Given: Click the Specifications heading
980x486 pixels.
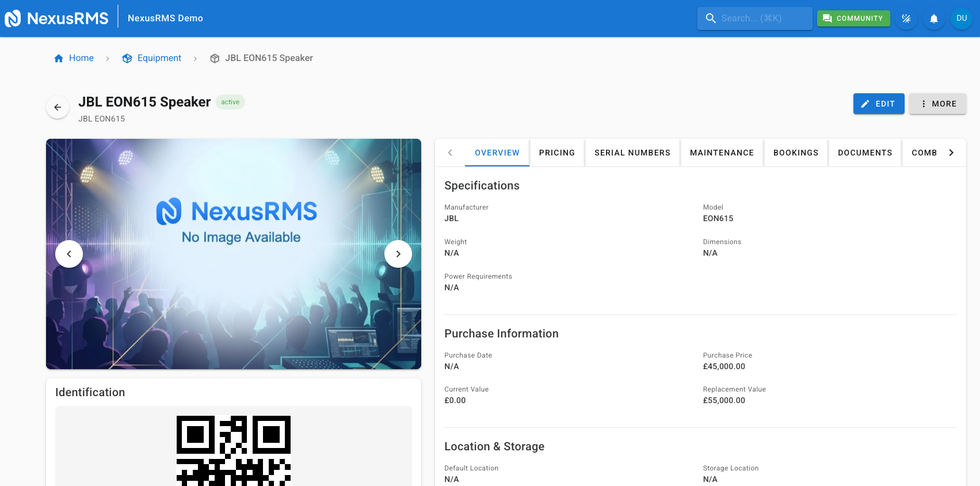Looking at the screenshot, I should click(482, 185).
